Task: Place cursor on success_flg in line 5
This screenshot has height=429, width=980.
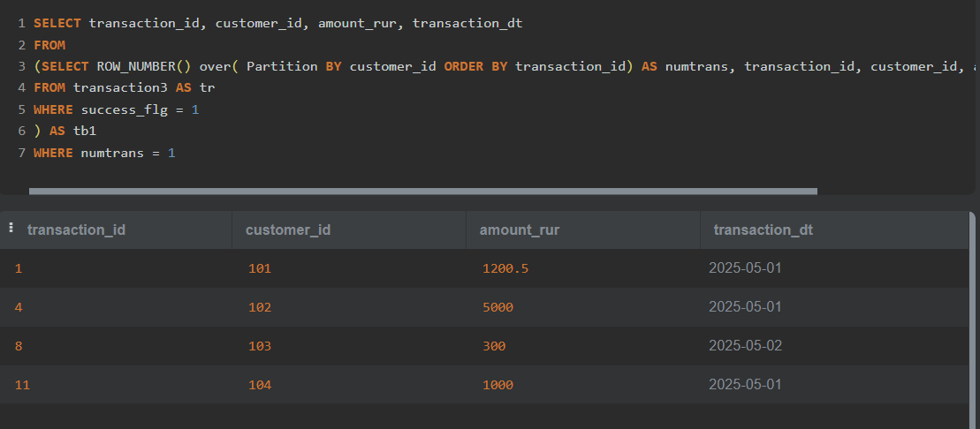Action: click(x=125, y=109)
